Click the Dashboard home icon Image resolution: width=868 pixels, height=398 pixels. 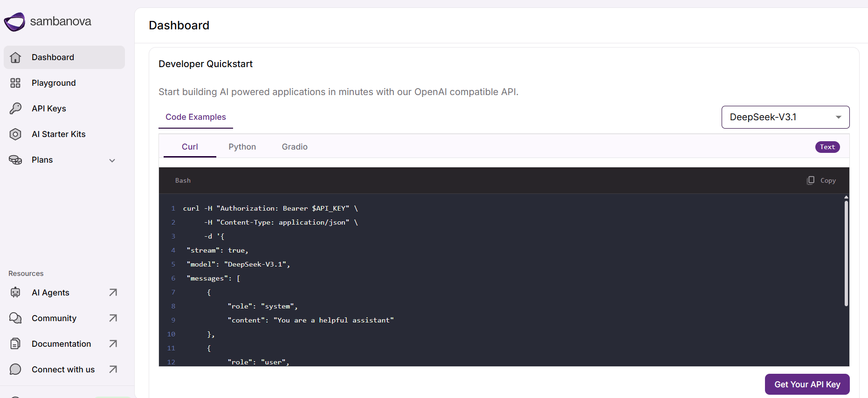tap(15, 57)
